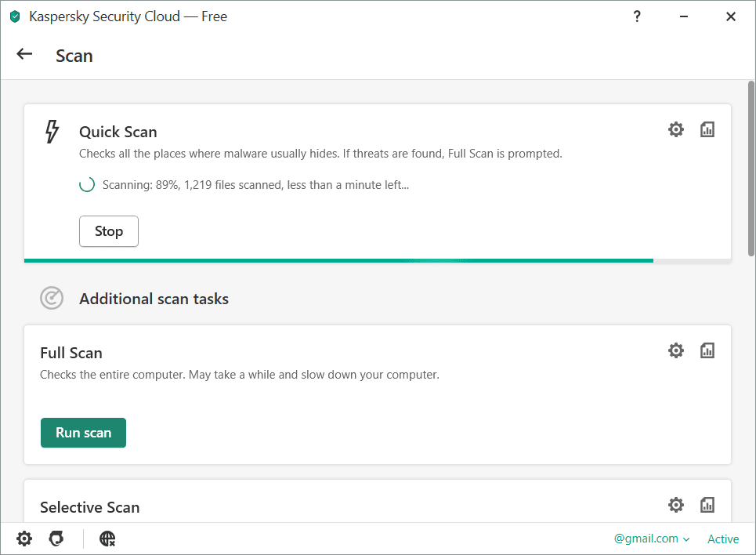Open Full Scan settings gear

point(675,350)
